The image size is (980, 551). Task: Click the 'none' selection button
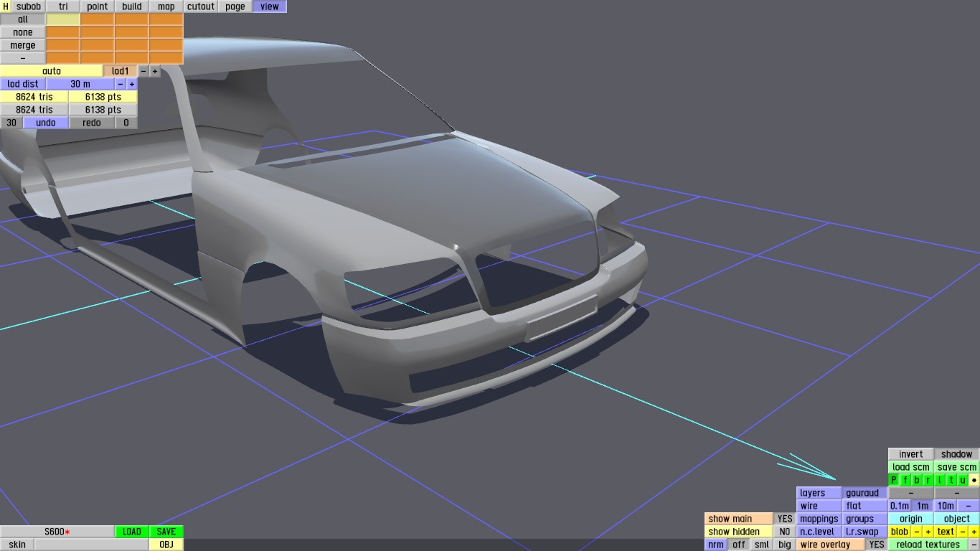click(x=23, y=32)
